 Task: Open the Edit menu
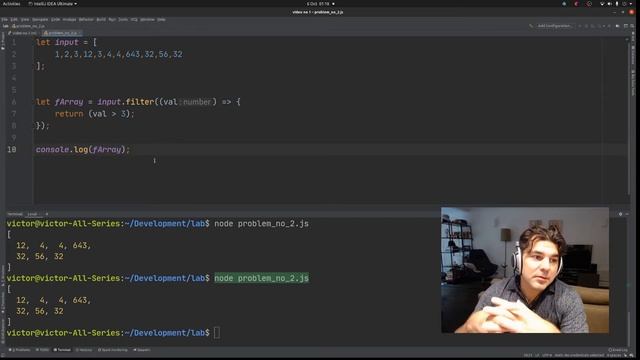tap(14, 20)
